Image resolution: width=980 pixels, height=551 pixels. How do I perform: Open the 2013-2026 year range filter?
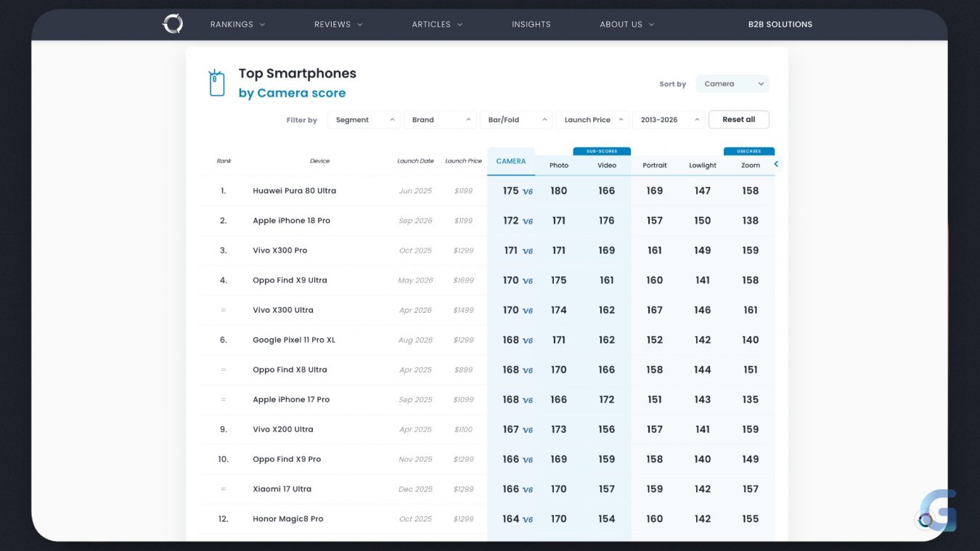669,120
